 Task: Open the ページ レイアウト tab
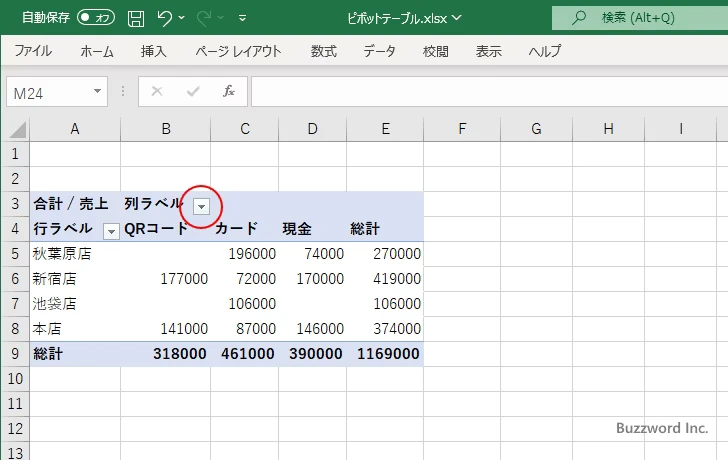coord(238,51)
